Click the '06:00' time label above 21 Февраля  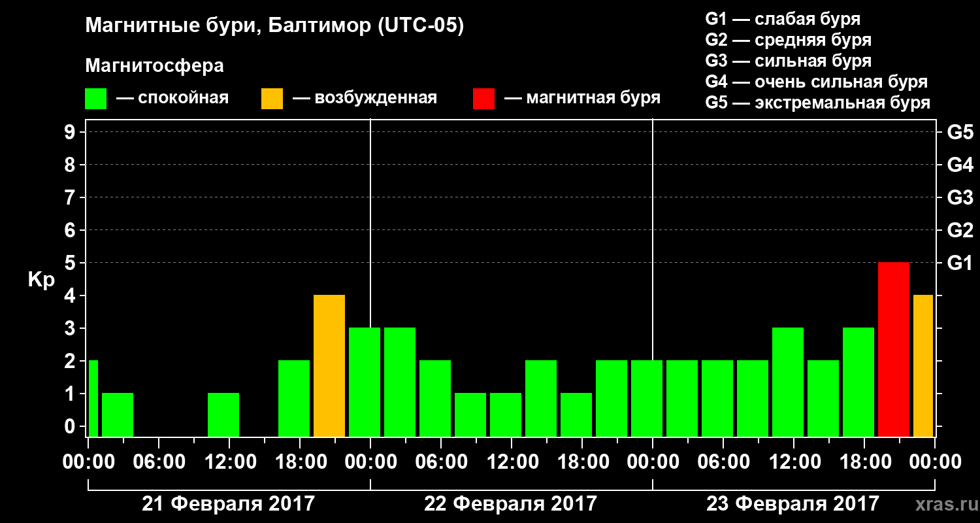[x=158, y=462]
